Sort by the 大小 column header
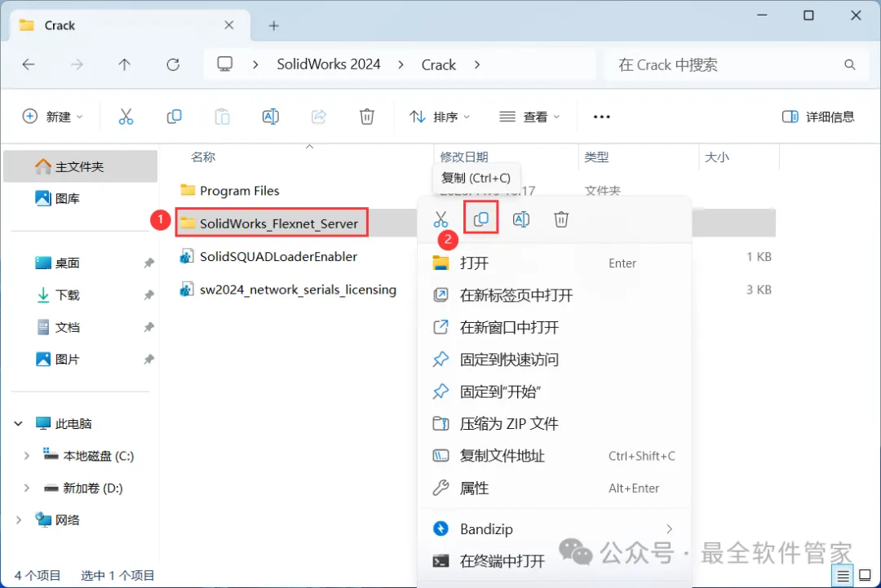Screen dimensions: 881x588 tap(717, 157)
